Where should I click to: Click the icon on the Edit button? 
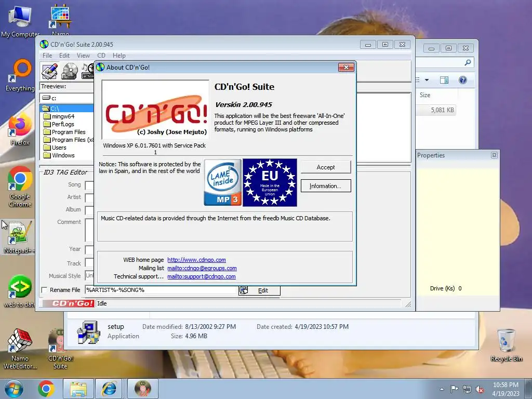point(244,290)
